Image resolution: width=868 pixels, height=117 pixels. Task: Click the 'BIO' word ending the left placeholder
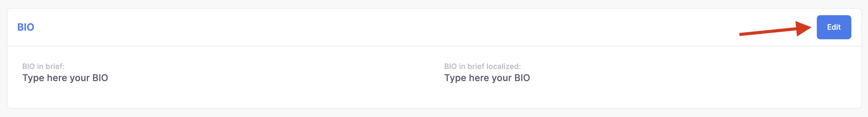tap(100, 78)
